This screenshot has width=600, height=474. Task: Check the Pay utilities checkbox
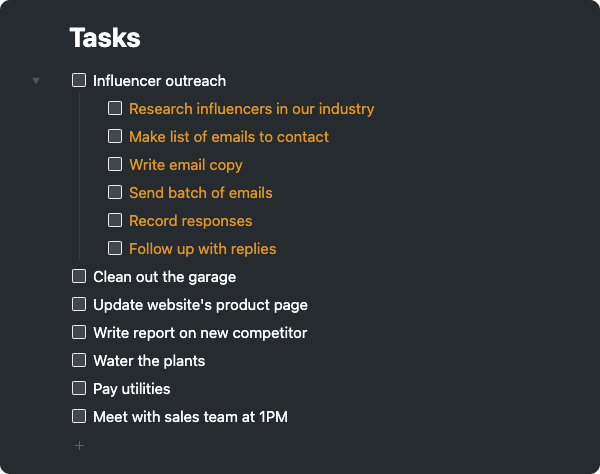tap(79, 388)
